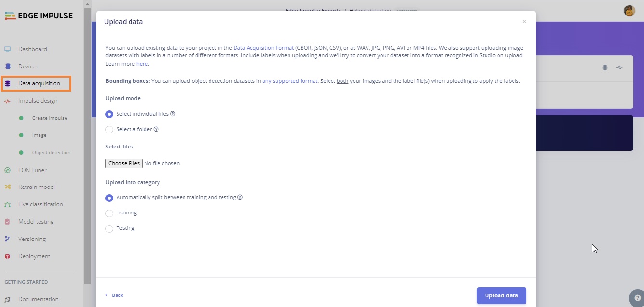
Task: Click the Choose Files button
Action: point(124,163)
